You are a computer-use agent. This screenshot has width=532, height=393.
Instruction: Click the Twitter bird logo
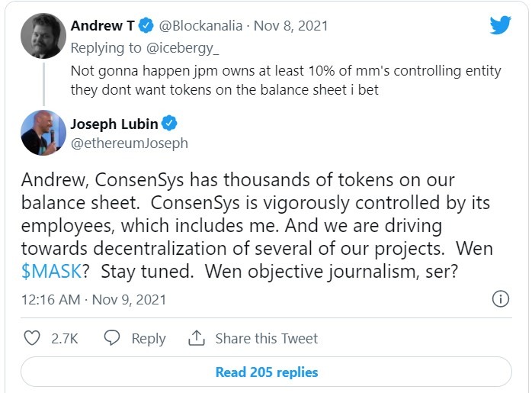pos(500,26)
